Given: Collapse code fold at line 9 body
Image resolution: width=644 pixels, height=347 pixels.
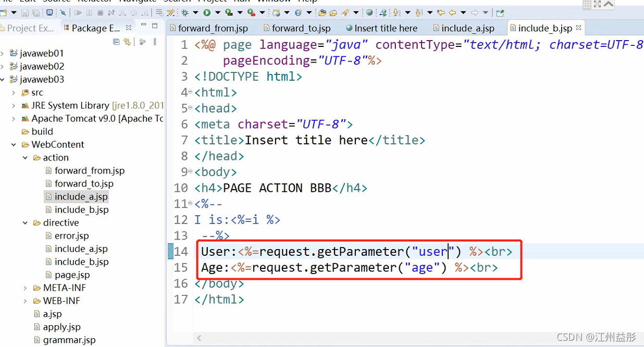Looking at the screenshot, I should 190,171.
